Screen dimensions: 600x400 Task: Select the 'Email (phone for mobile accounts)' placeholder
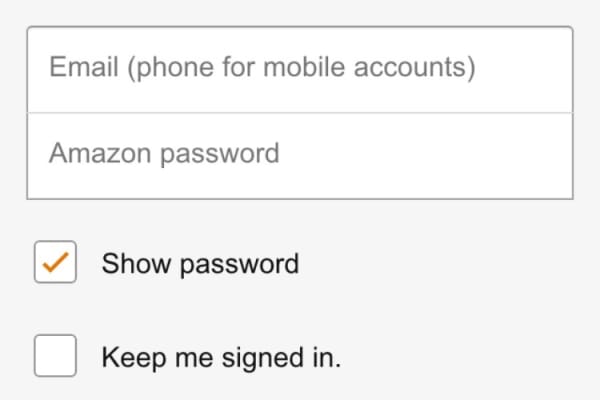tap(261, 69)
